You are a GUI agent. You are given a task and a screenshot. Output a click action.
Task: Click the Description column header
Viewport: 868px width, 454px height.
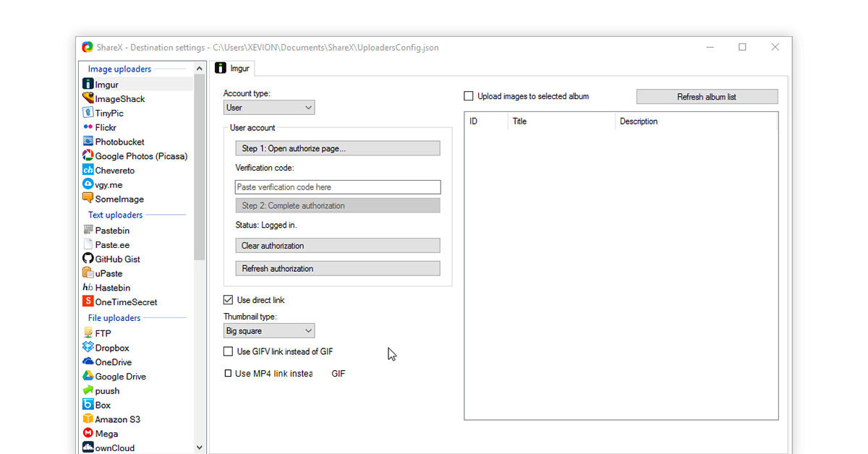(696, 121)
